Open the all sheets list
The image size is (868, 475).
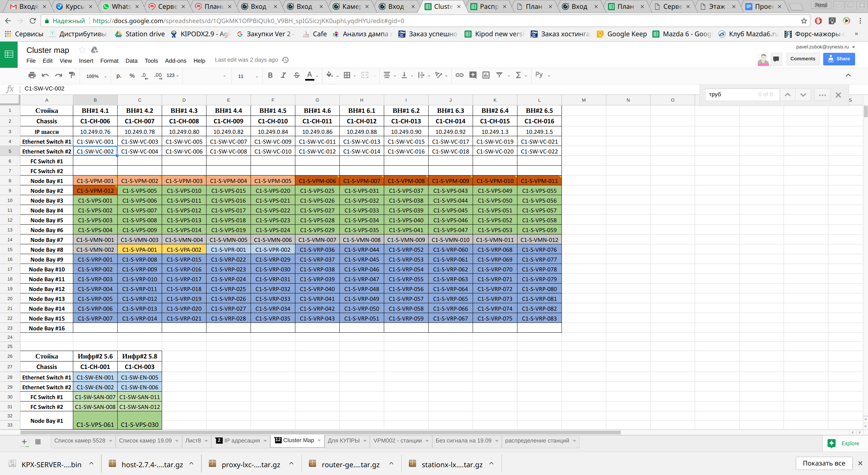pos(38,441)
